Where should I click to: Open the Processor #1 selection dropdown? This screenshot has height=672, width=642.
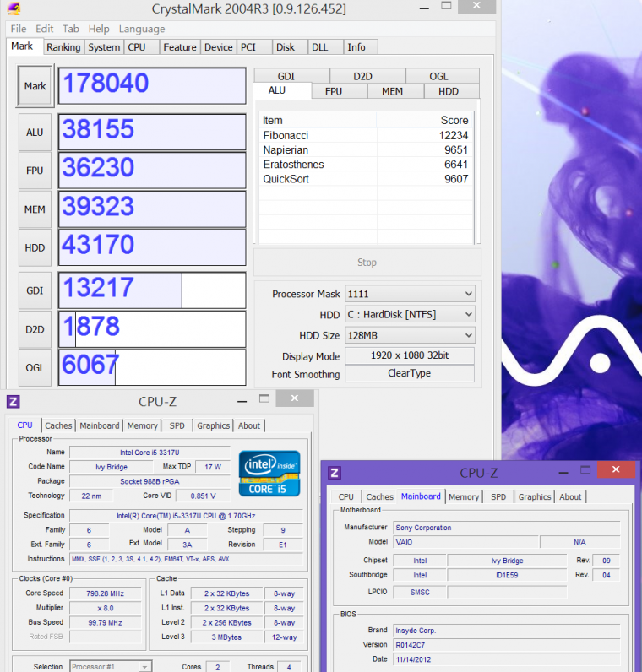[110, 666]
